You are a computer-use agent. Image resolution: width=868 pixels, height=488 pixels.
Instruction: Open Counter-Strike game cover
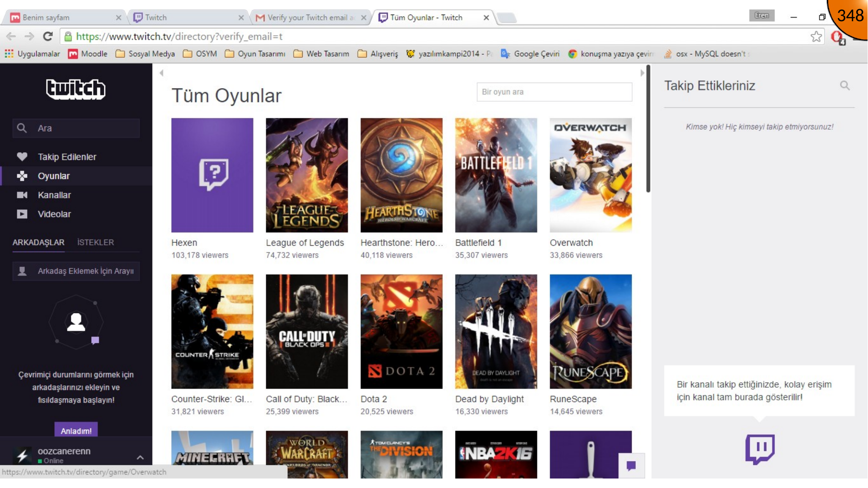coord(212,332)
